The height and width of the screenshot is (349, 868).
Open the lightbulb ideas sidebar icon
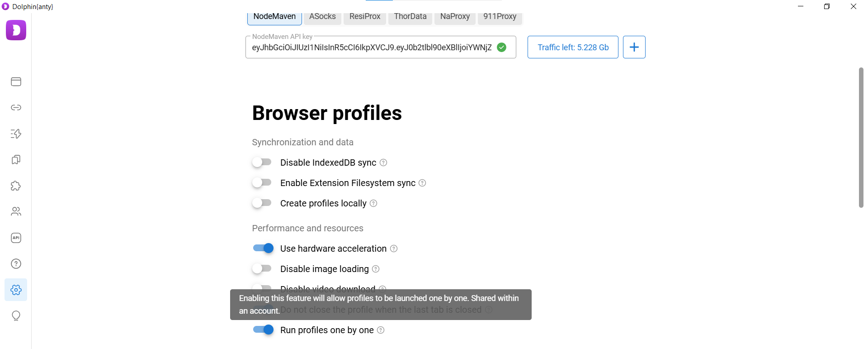[16, 316]
